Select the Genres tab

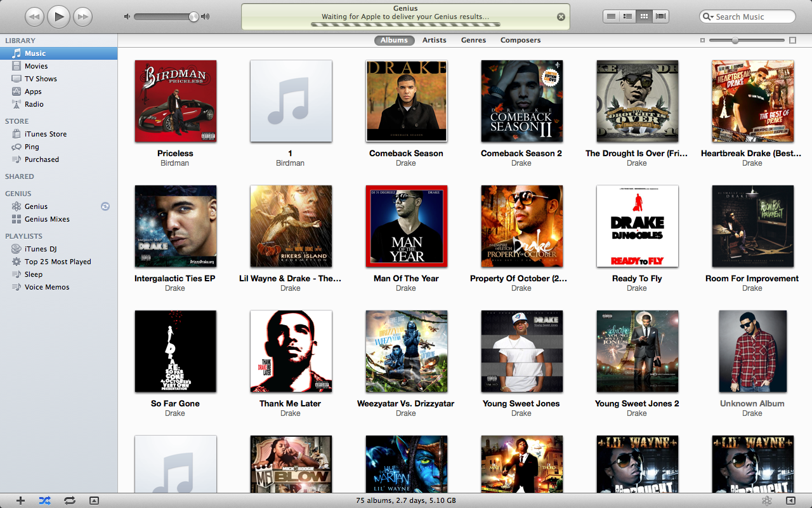click(x=473, y=40)
